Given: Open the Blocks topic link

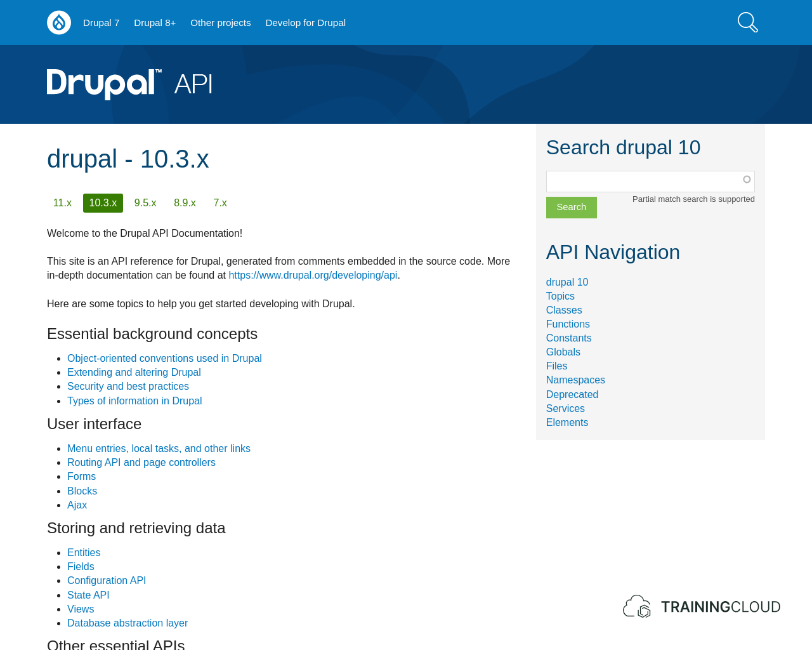Looking at the screenshot, I should (82, 491).
